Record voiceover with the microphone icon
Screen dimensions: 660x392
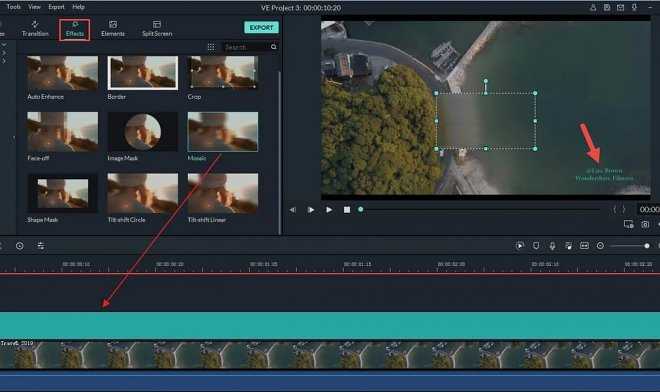(552, 246)
